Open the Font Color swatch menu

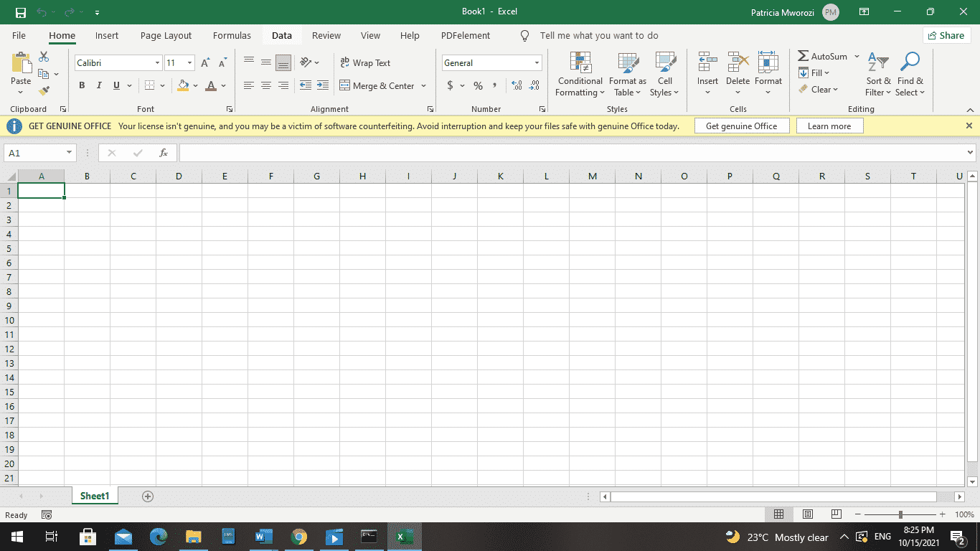(x=222, y=85)
